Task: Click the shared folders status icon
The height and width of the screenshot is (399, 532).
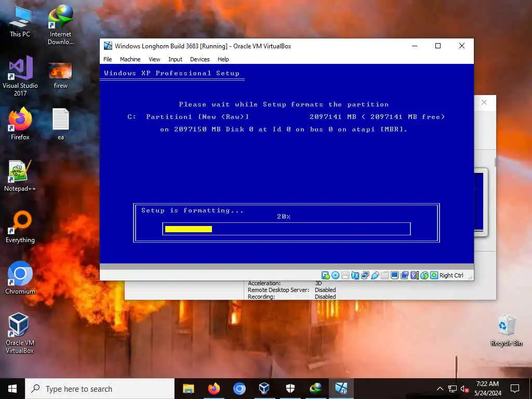Action: (x=385, y=275)
